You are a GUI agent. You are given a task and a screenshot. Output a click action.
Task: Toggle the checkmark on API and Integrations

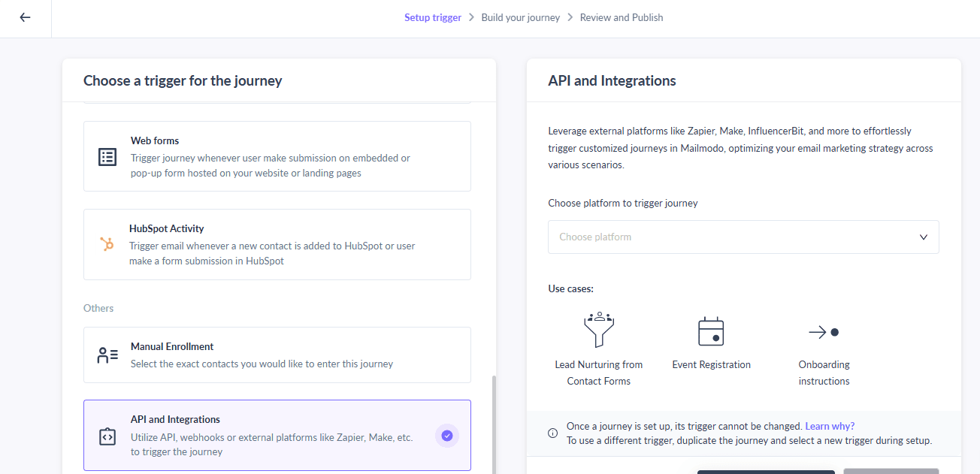pos(447,436)
